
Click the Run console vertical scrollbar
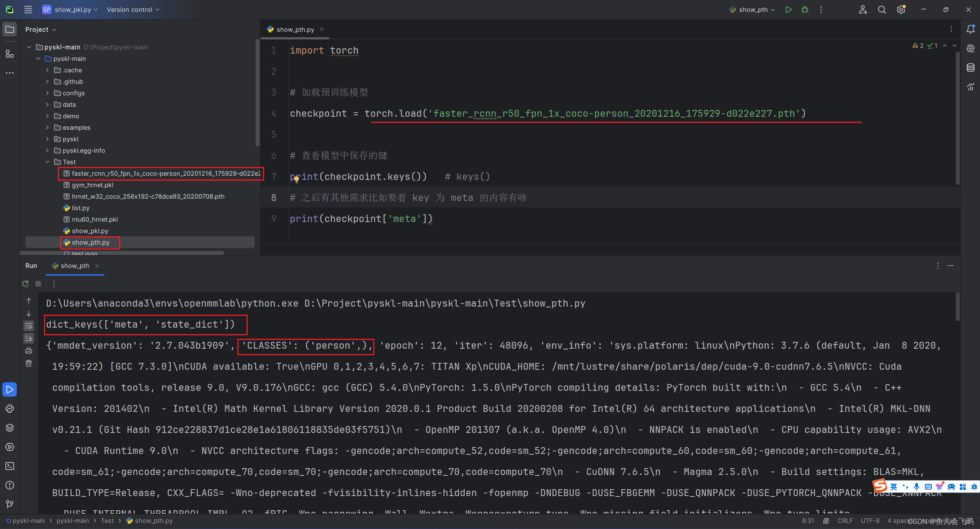pos(957,306)
